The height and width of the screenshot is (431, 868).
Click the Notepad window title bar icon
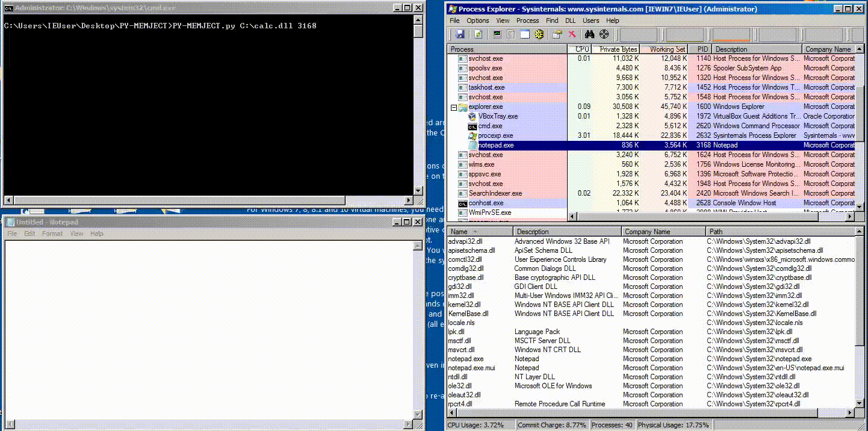point(10,222)
